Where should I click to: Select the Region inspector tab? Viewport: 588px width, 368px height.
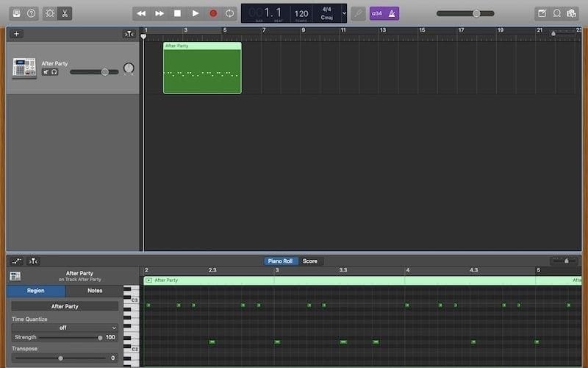[35, 291]
